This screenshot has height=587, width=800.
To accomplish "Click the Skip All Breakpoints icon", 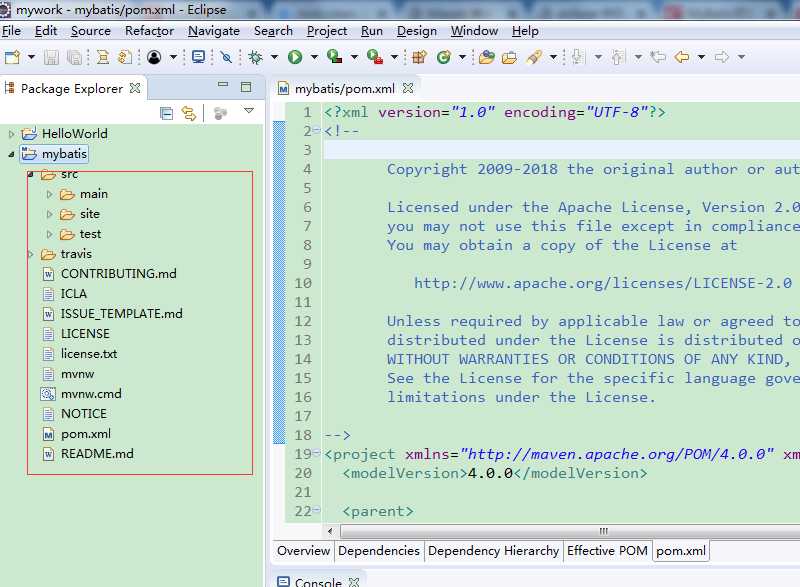I will [x=226, y=57].
